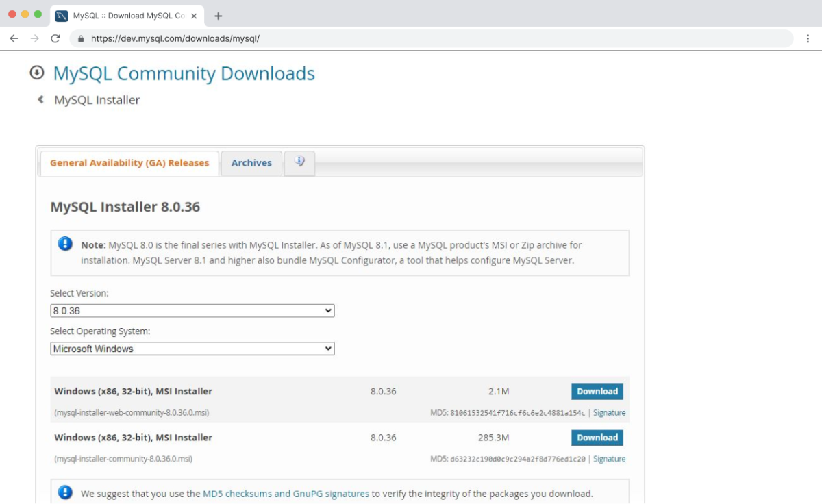Click the circled download arrow beside the heading
The width and height of the screenshot is (822, 504).
(x=36, y=73)
